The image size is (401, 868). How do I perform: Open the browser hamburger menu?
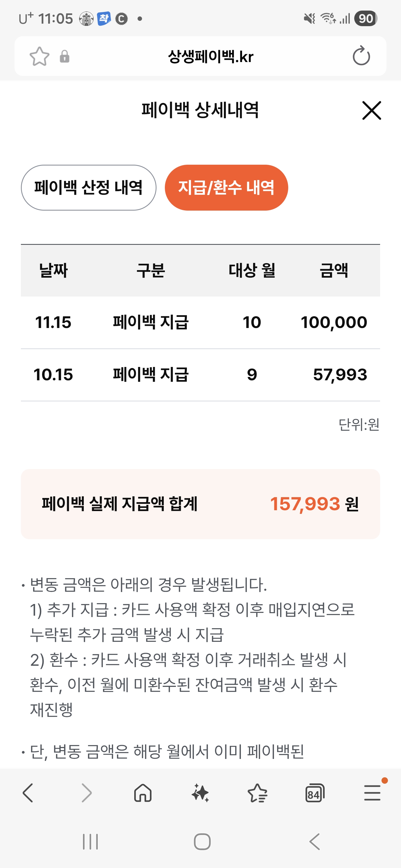pos(372,793)
